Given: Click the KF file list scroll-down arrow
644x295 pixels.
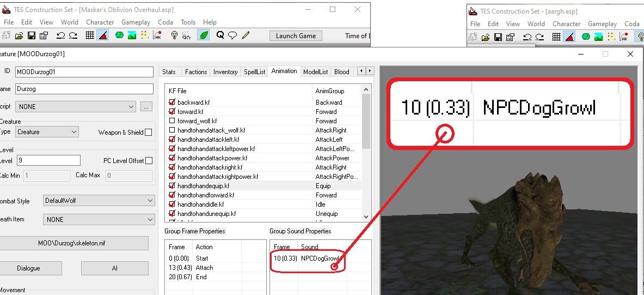Looking at the screenshot, I should click(366, 217).
